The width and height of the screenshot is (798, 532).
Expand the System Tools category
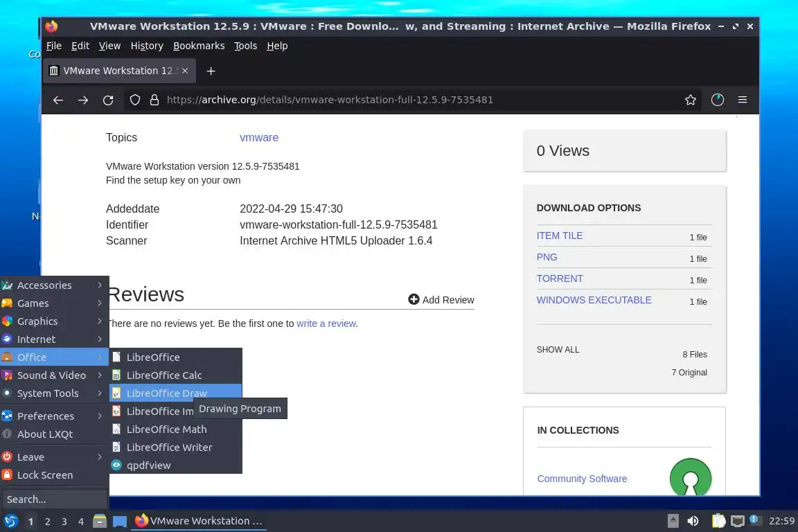coord(55,393)
